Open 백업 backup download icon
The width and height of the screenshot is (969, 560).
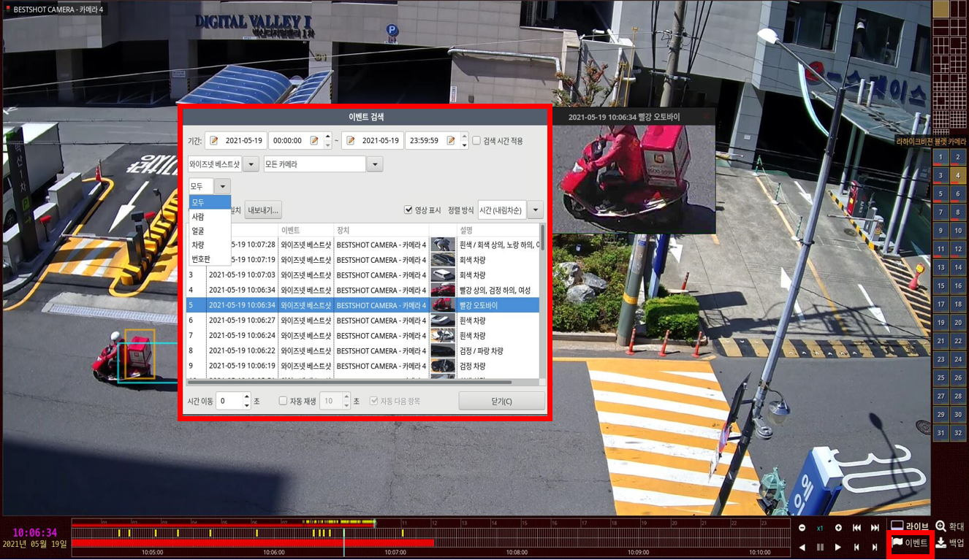pos(941,542)
